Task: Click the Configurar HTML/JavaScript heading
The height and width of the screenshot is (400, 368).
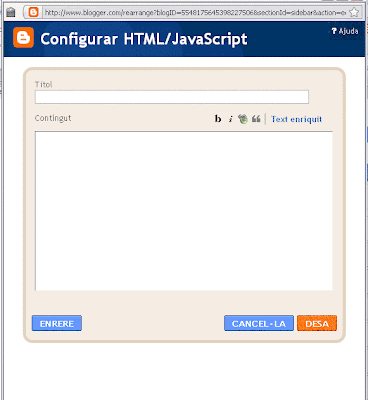Action: (x=144, y=39)
